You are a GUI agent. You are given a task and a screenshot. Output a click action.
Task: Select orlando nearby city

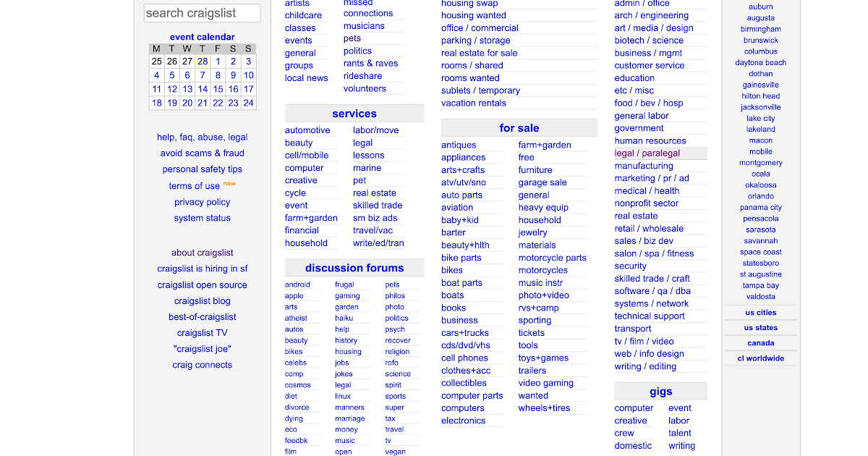(761, 196)
